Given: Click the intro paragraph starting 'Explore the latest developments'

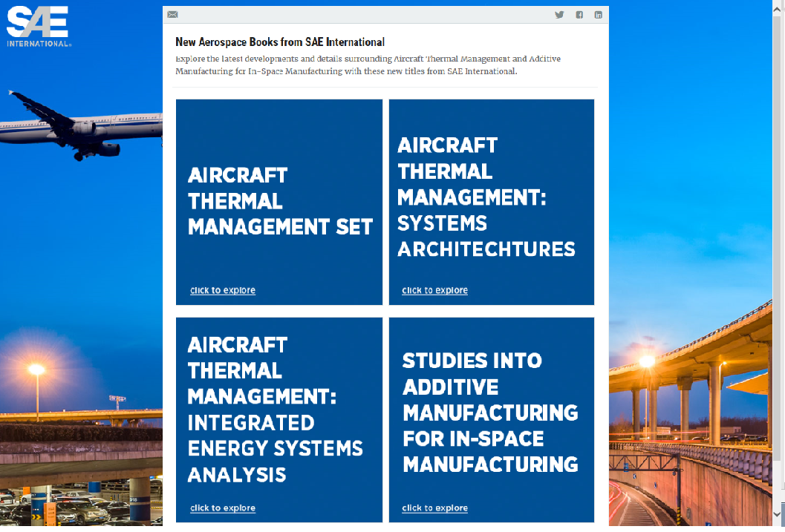Looking at the screenshot, I should (x=368, y=65).
